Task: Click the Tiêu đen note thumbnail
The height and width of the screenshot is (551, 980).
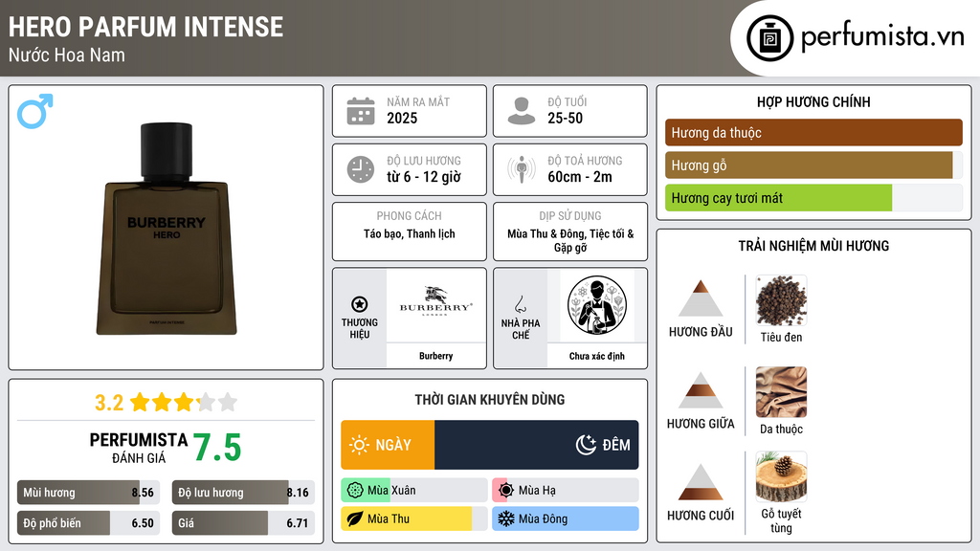Action: coord(781,300)
